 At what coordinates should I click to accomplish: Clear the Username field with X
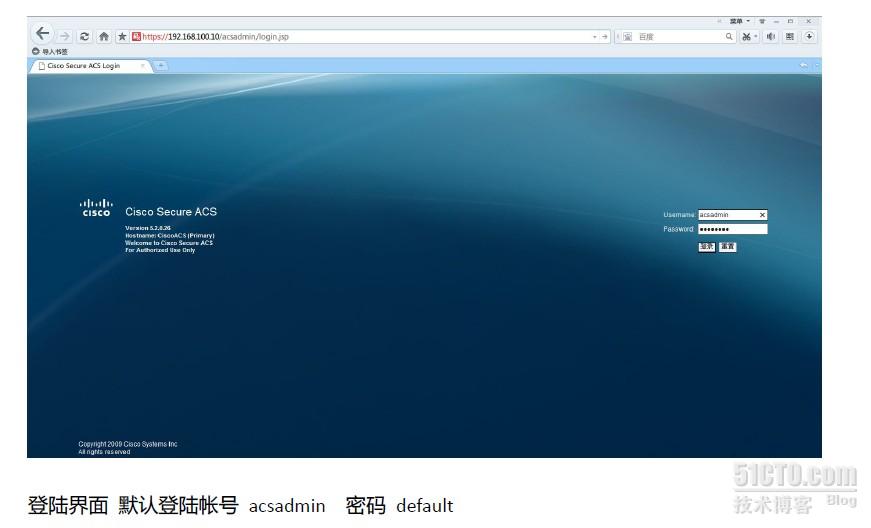coord(763,215)
